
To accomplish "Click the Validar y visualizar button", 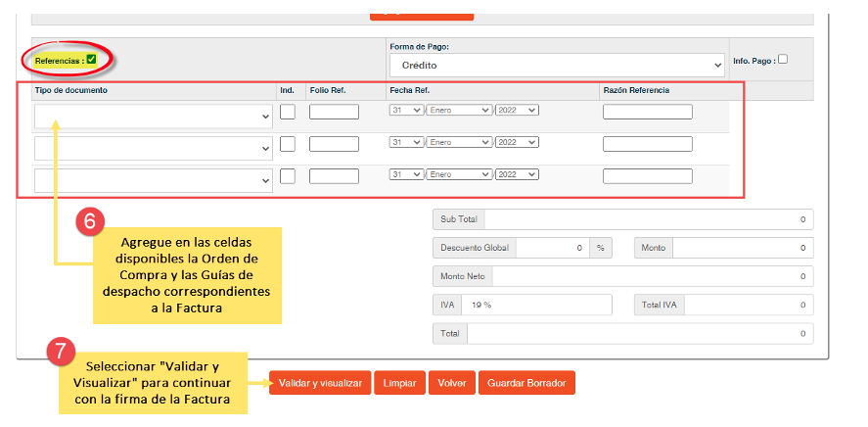I will pyautogui.click(x=320, y=383).
